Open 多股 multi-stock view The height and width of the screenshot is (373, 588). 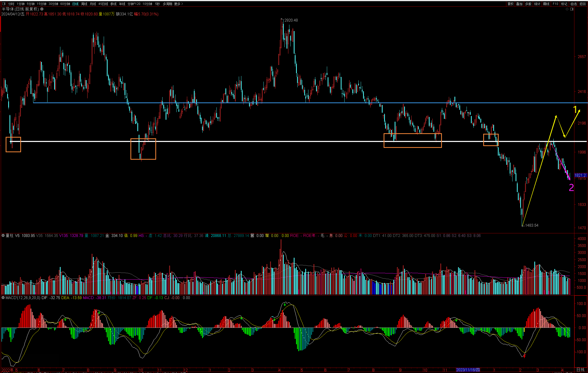coord(528,4)
